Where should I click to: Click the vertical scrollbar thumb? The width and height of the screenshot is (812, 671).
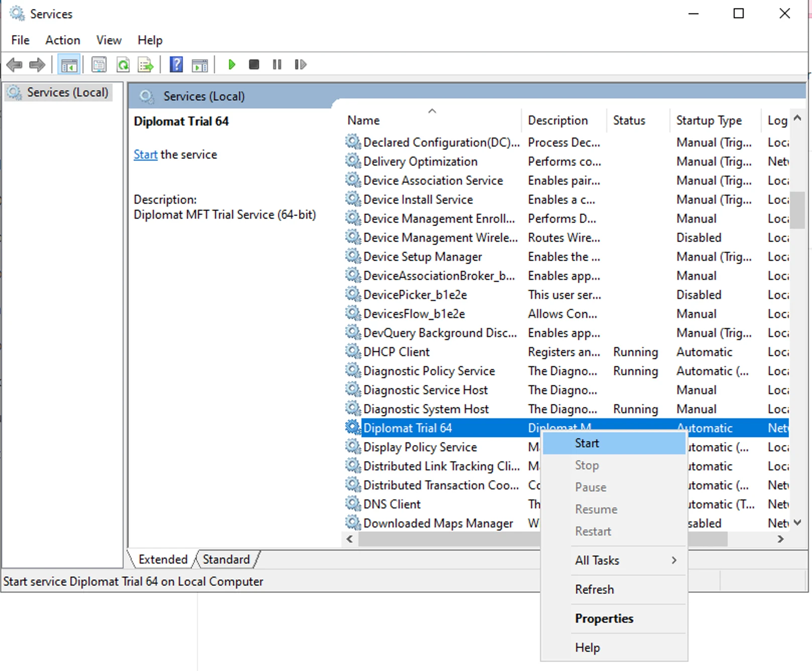797,210
